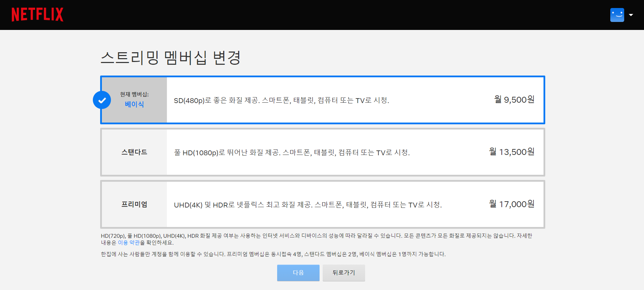Click the UHD(4K) 및 HDR plan description
Viewport: 644px width, 290px height.
pyautogui.click(x=308, y=205)
